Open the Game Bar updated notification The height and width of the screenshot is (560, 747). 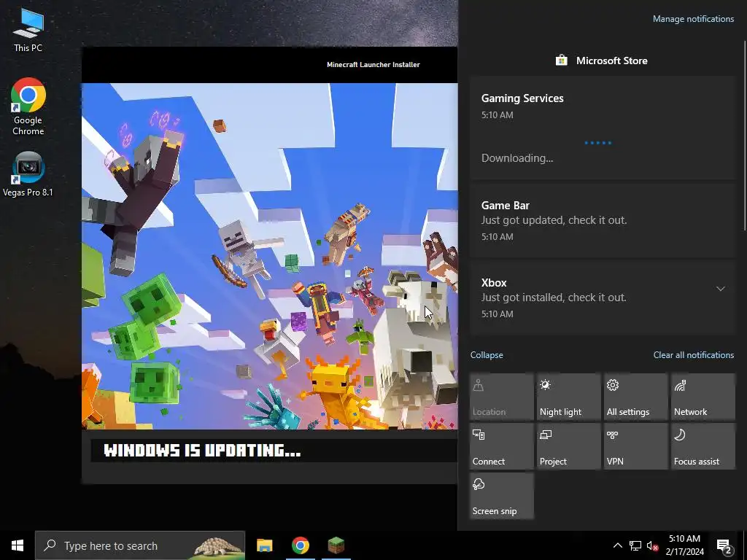[603, 220]
